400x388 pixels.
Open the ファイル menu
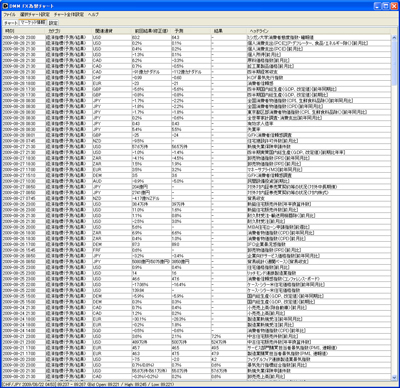pyautogui.click(x=9, y=15)
